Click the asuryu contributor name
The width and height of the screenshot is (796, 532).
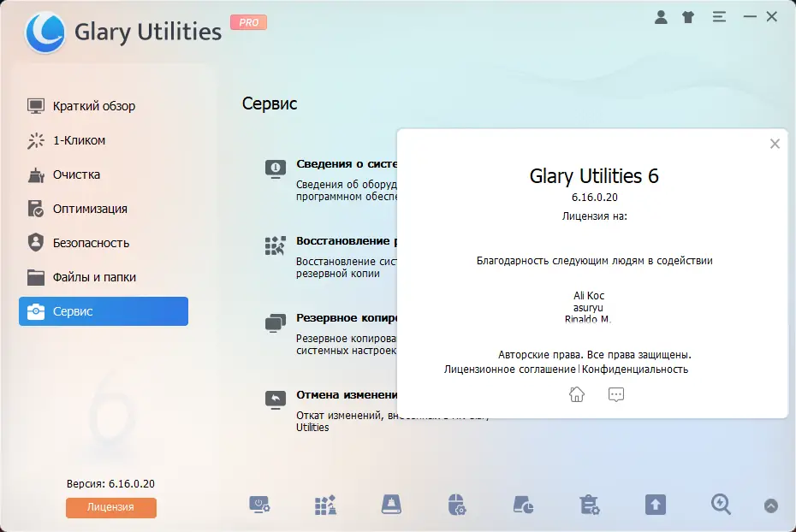tap(588, 308)
